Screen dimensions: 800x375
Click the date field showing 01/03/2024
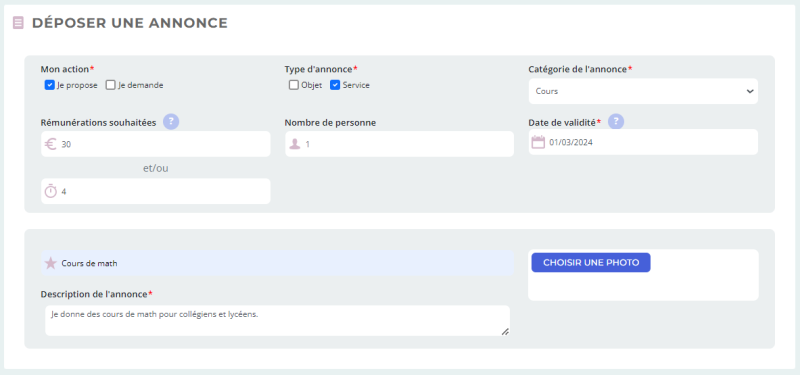(643, 142)
